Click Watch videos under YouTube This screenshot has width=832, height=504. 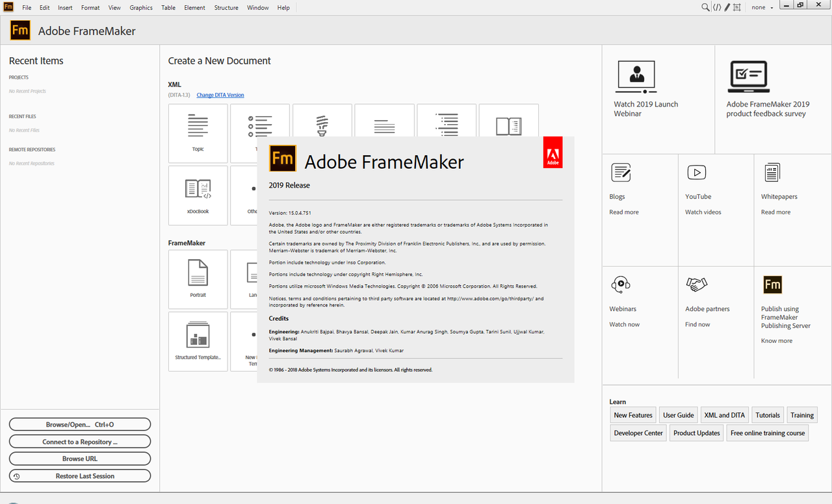pos(703,212)
